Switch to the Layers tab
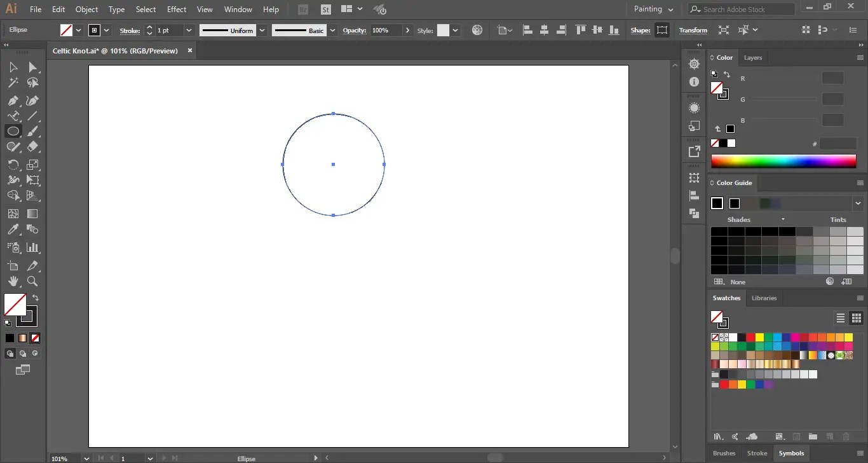 (753, 57)
